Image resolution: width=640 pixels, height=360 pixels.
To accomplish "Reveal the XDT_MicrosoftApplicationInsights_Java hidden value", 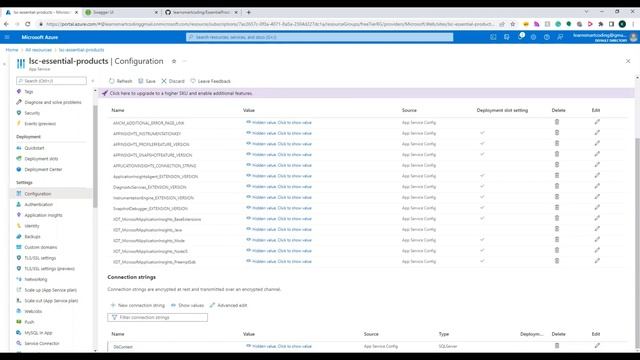I will 279,229.
